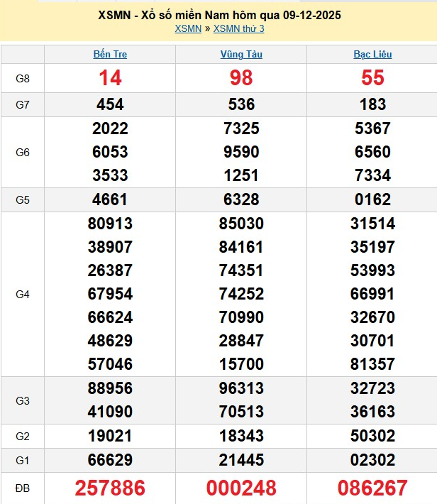Click G4 number 66624
This screenshot has width=437, height=504.
coord(110,317)
